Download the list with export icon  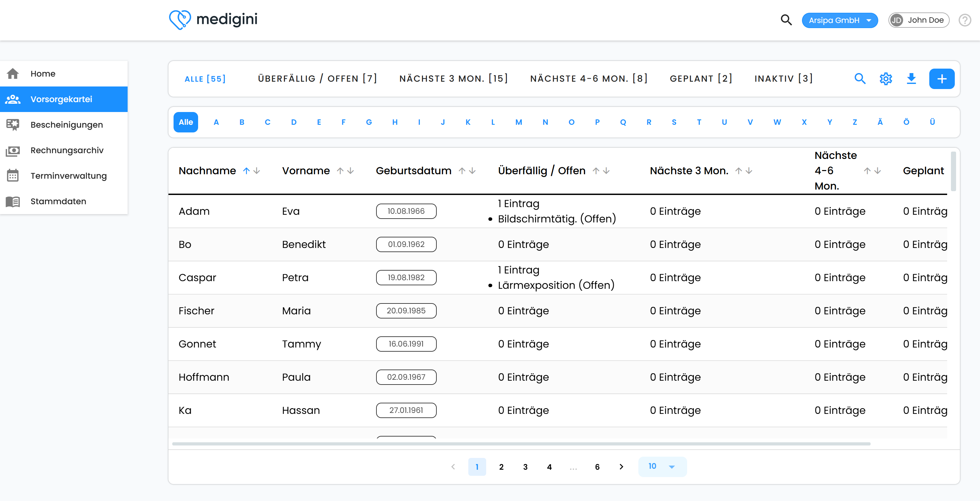(911, 79)
